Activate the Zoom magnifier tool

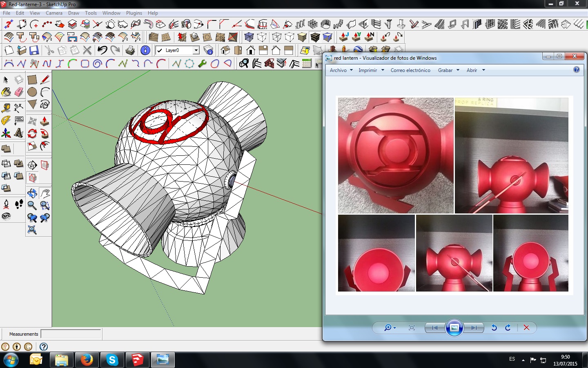(x=32, y=205)
